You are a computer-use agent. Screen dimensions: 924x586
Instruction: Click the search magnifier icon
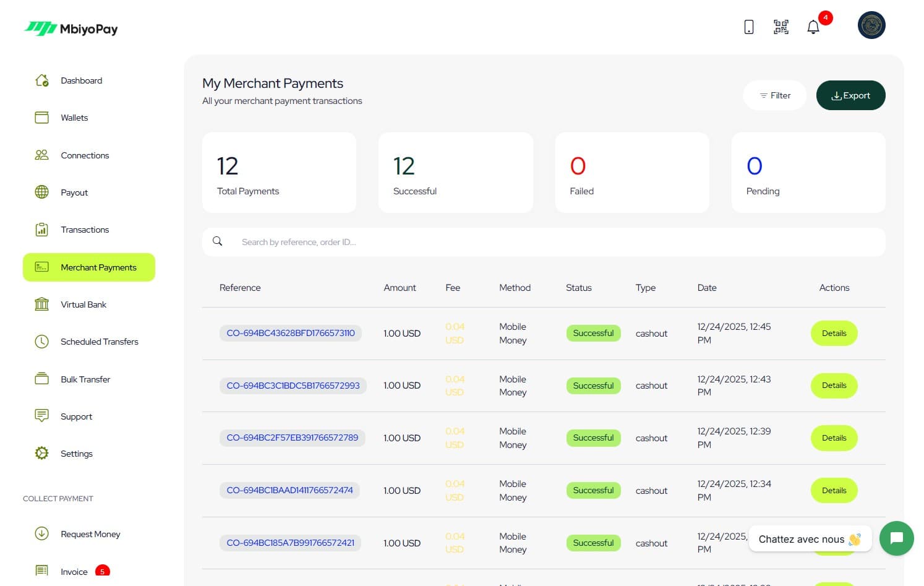click(218, 241)
